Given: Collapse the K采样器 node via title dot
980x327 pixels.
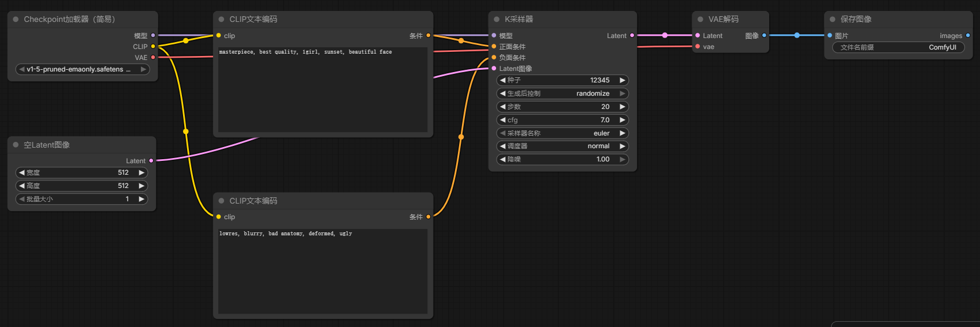Looking at the screenshot, I should click(497, 19).
